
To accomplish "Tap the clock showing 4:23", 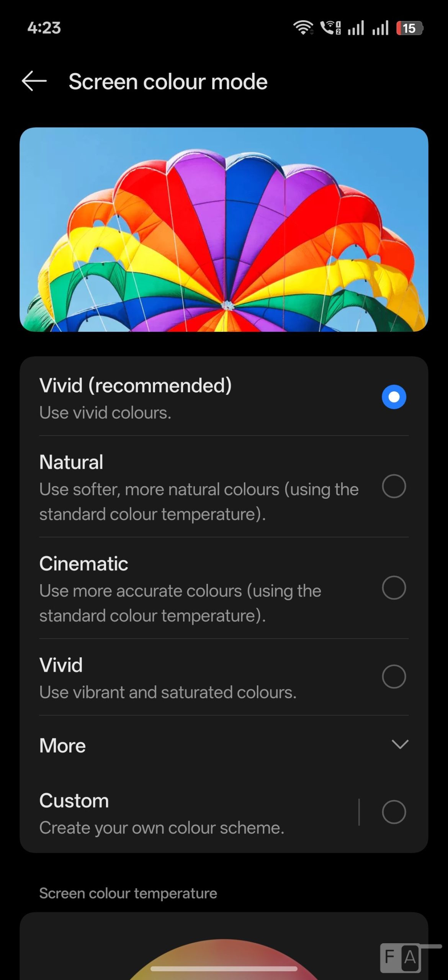I will click(44, 28).
